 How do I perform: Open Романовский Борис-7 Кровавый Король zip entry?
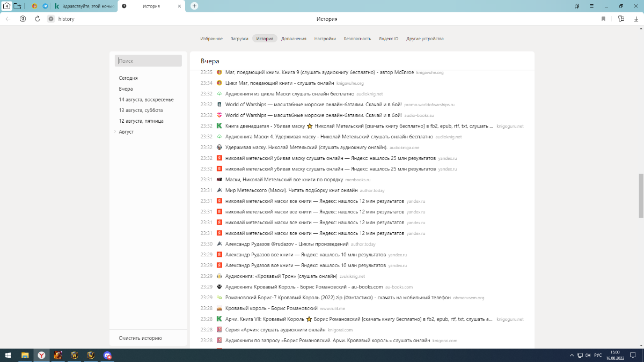[x=338, y=298]
